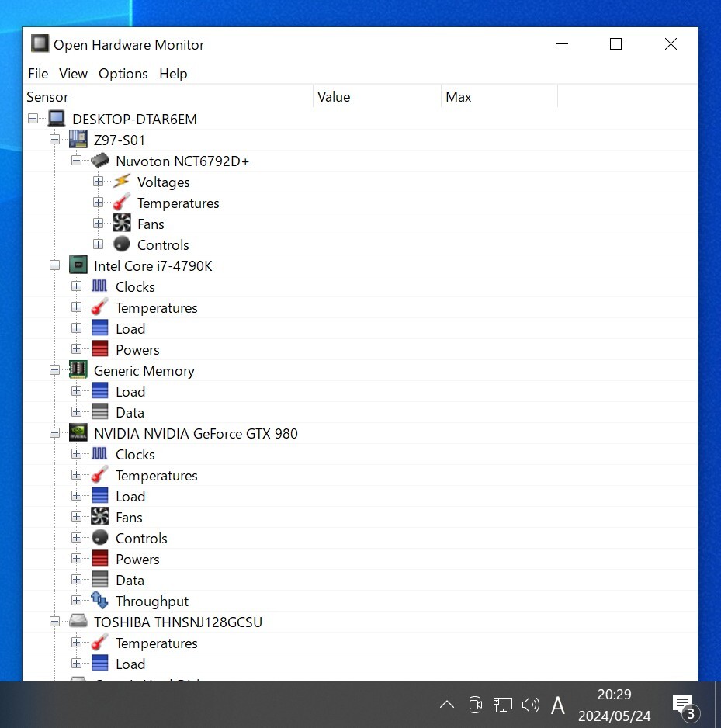The width and height of the screenshot is (721, 728).
Task: Open the File menu
Action: pos(38,74)
